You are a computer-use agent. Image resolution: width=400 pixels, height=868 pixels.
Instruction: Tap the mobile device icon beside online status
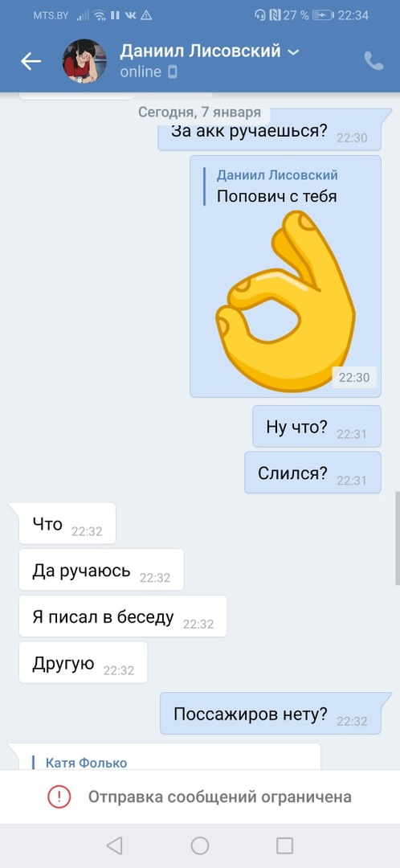point(173,72)
